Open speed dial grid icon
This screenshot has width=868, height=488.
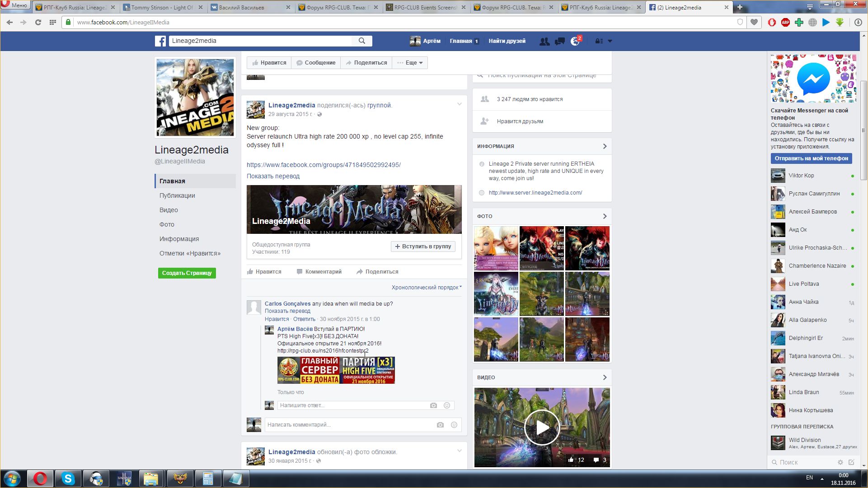point(53,22)
